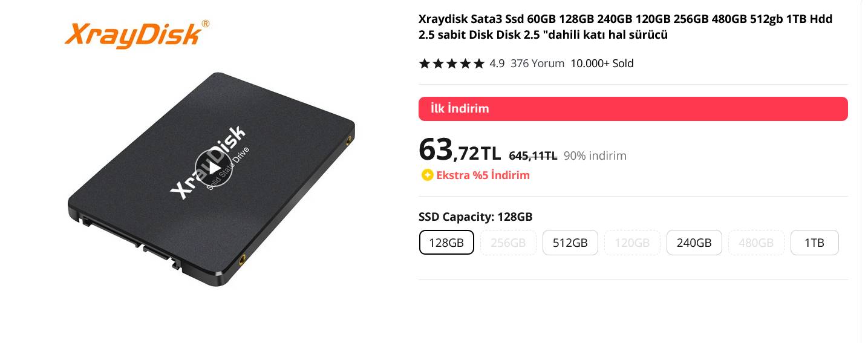Select the 512GB capacity option
This screenshot has width=868, height=343.
click(x=570, y=243)
